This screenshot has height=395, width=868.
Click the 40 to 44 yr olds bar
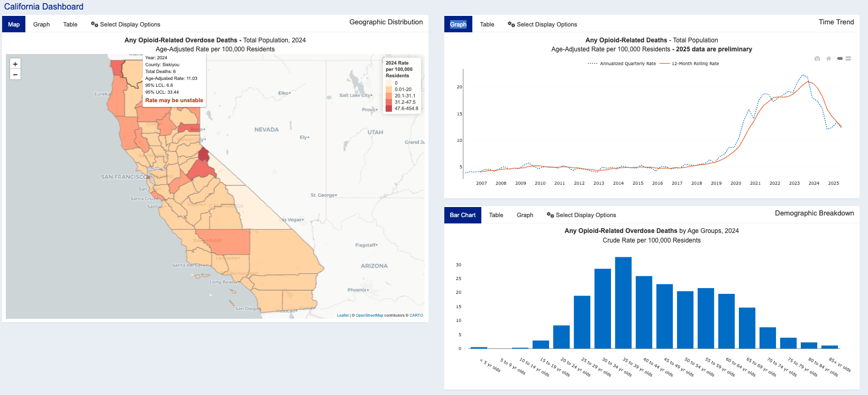644,312
